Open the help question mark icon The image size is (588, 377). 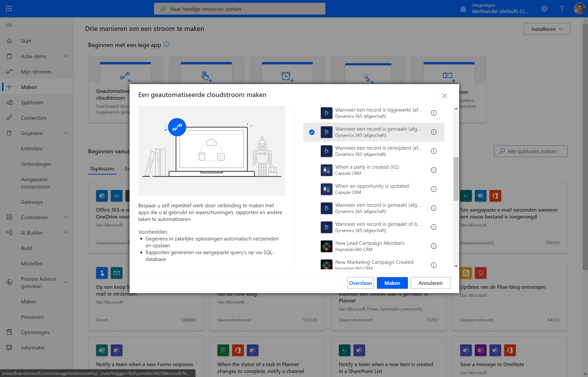click(562, 9)
